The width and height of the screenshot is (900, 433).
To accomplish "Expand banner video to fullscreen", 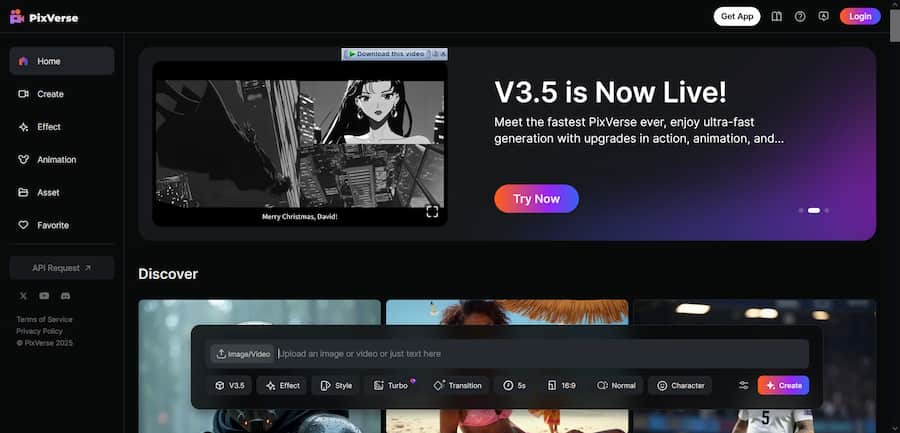I will (x=432, y=212).
